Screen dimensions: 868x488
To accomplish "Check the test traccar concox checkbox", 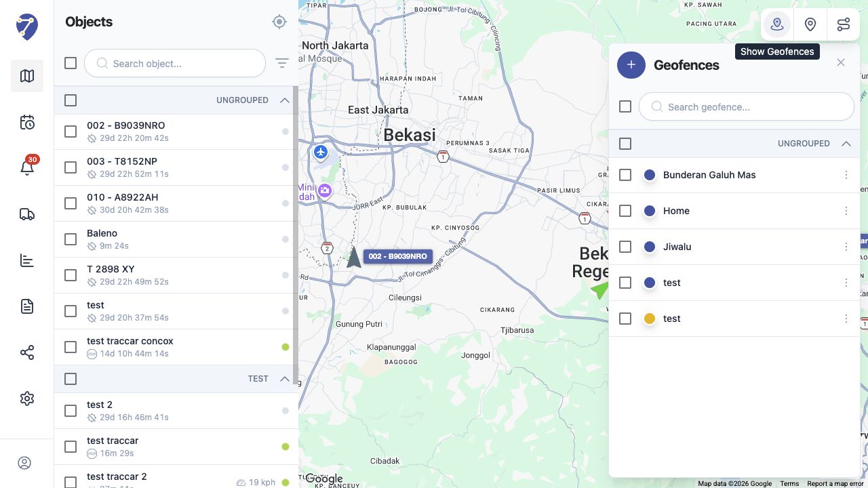I will point(71,347).
